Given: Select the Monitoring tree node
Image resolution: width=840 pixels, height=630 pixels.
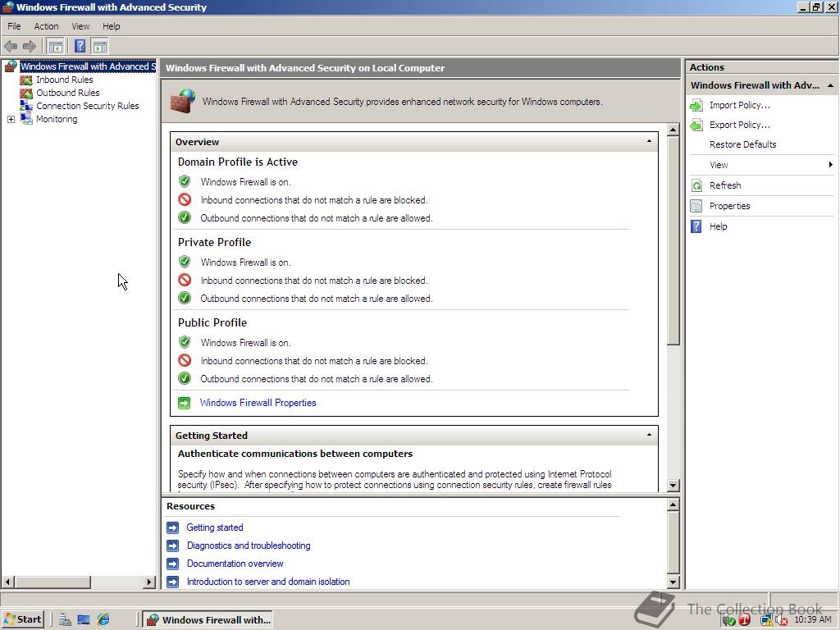Looking at the screenshot, I should [x=57, y=119].
